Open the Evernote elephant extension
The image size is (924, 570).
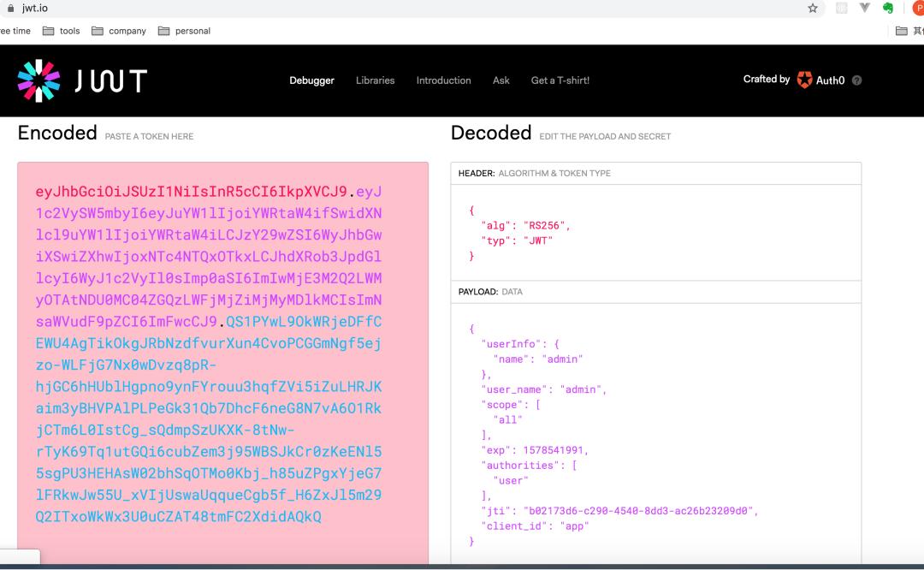click(x=888, y=9)
